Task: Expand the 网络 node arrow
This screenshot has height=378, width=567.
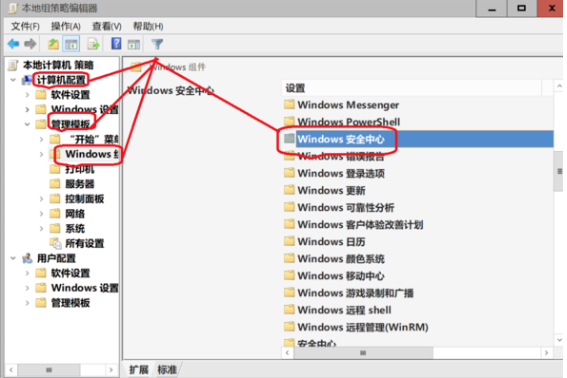Action: (41, 214)
